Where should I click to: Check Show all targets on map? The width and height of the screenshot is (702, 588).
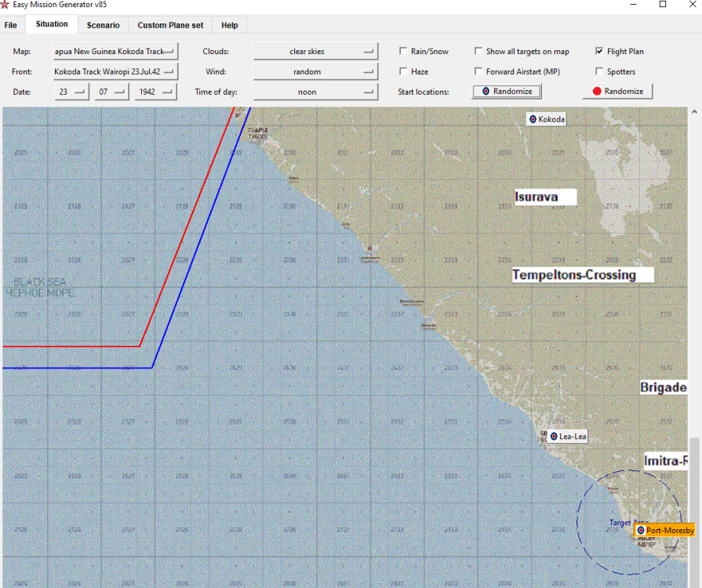point(478,51)
